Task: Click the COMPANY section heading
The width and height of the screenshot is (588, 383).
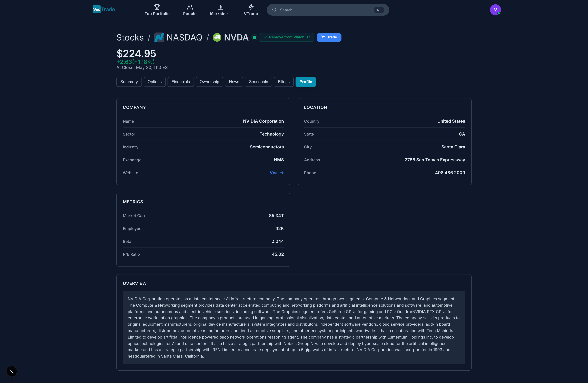Action: point(134,107)
